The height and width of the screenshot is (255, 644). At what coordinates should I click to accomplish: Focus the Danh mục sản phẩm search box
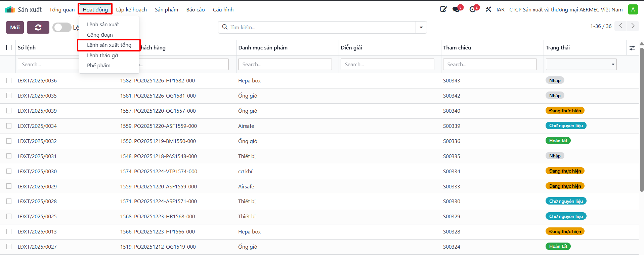[x=285, y=64]
